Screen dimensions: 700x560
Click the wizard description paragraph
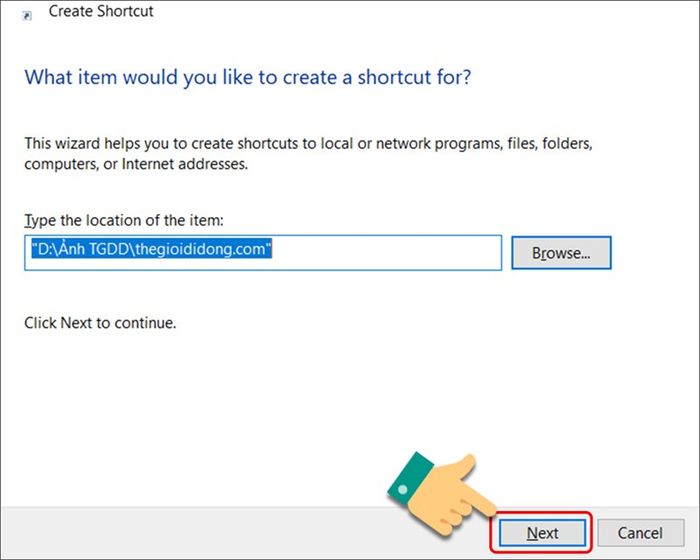308,154
